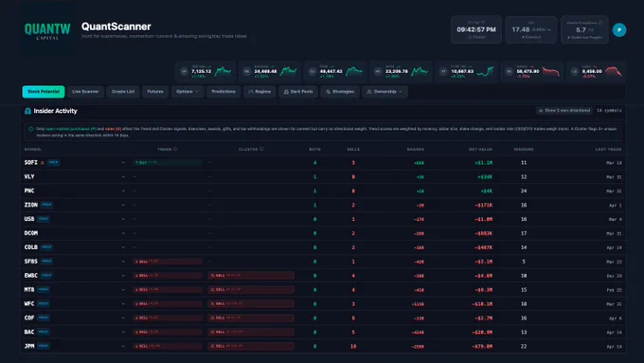Click SOFI net value +$1.1M
Image resolution: width=644 pixels, height=363 pixels.
pos(483,163)
